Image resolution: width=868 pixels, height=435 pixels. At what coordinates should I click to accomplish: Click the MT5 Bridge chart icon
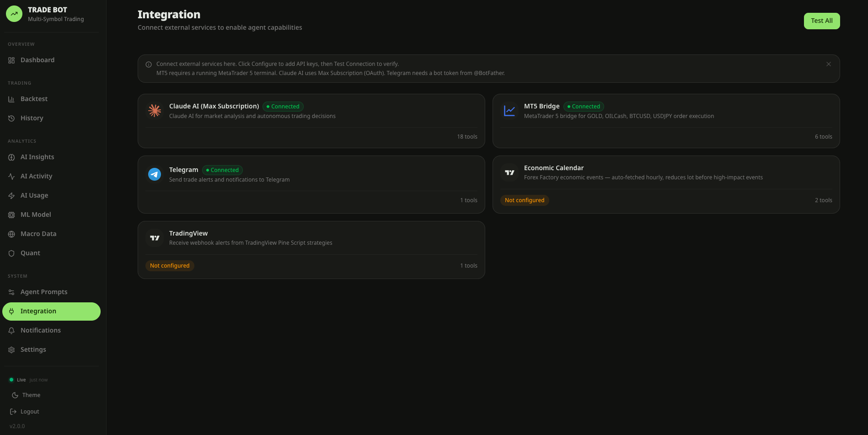[x=509, y=111]
